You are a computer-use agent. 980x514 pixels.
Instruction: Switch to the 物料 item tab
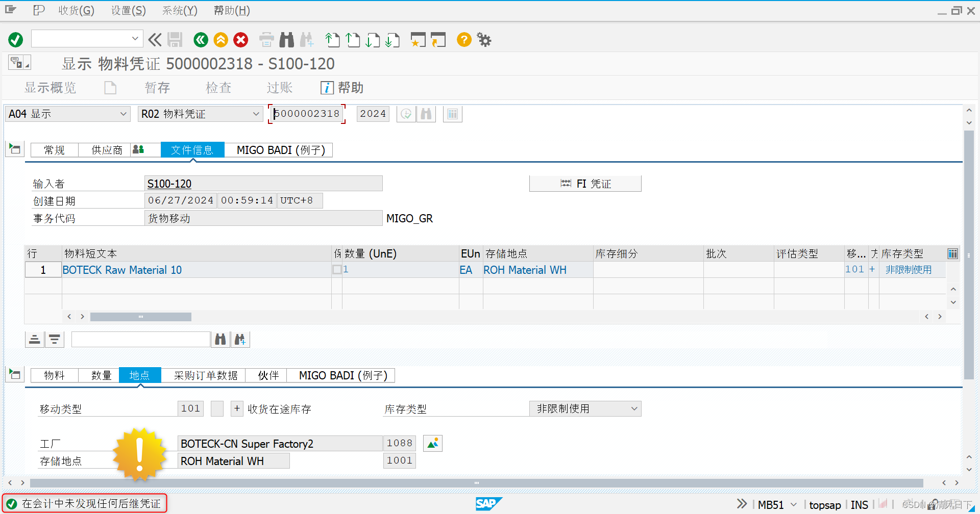(x=54, y=375)
